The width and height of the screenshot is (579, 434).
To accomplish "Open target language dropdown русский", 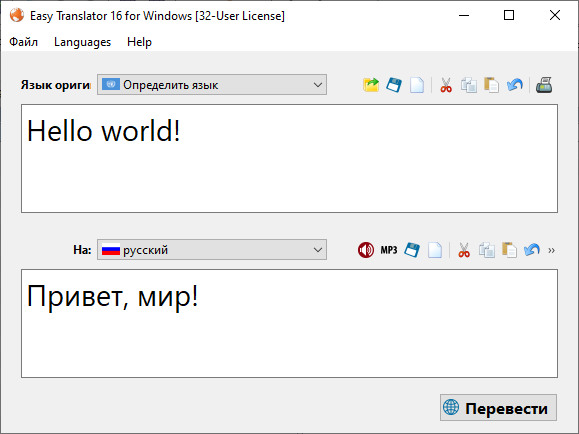I will point(212,250).
